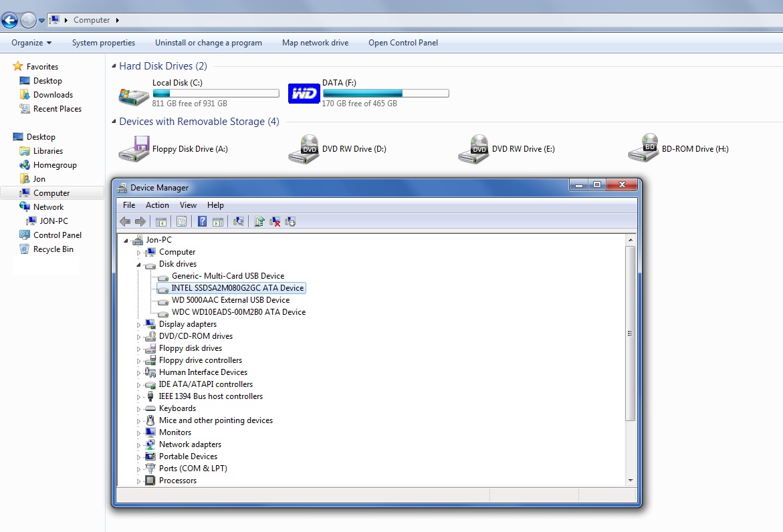Open the Action menu in Device Manager
783x532 pixels.
157,205
